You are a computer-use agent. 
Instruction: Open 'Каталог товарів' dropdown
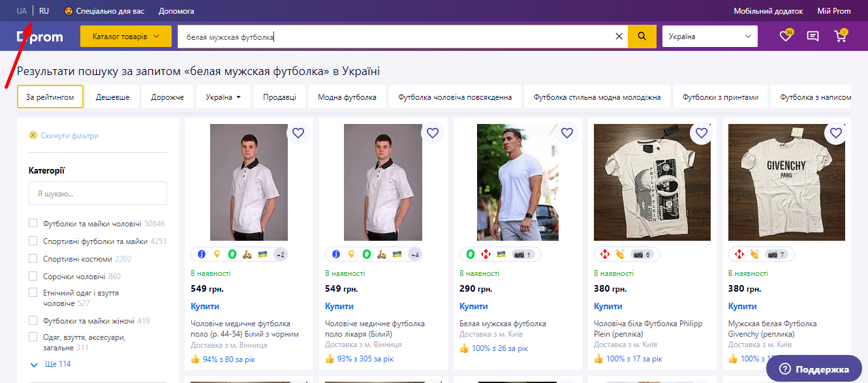[x=126, y=37]
